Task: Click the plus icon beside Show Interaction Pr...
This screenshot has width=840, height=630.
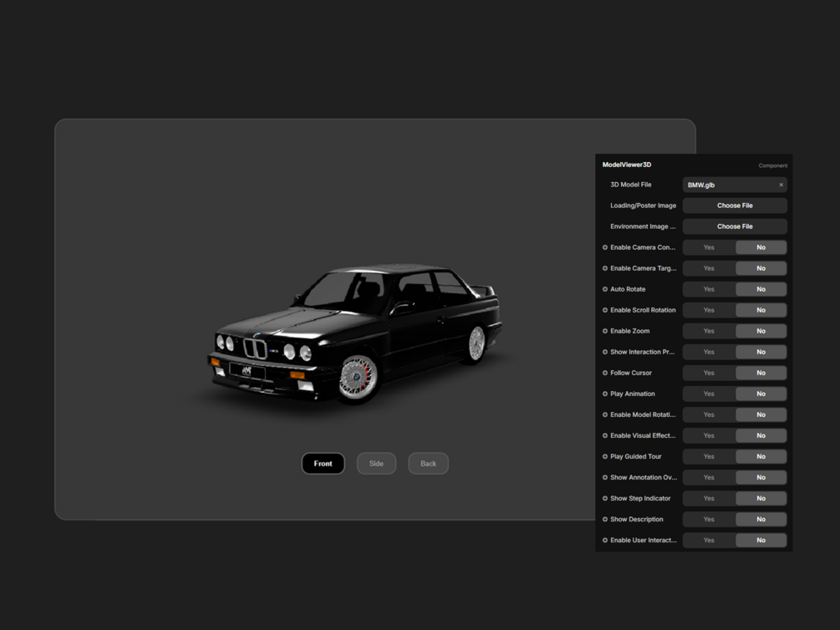Action: 605,352
